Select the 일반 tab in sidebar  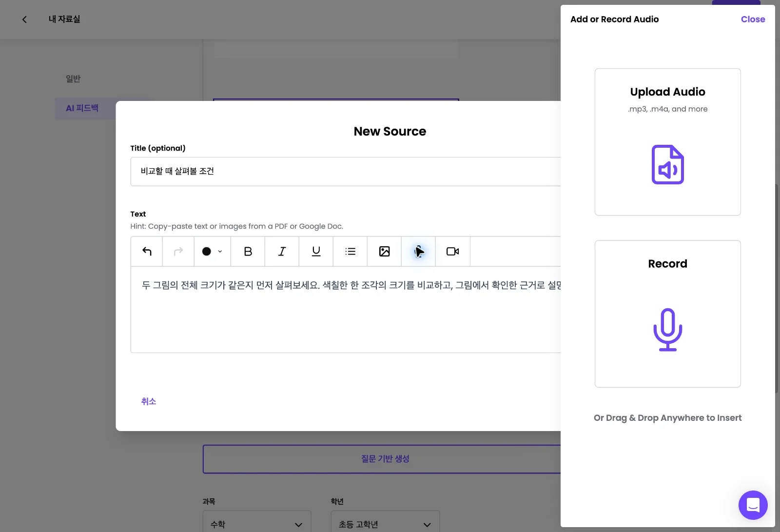[x=73, y=79]
